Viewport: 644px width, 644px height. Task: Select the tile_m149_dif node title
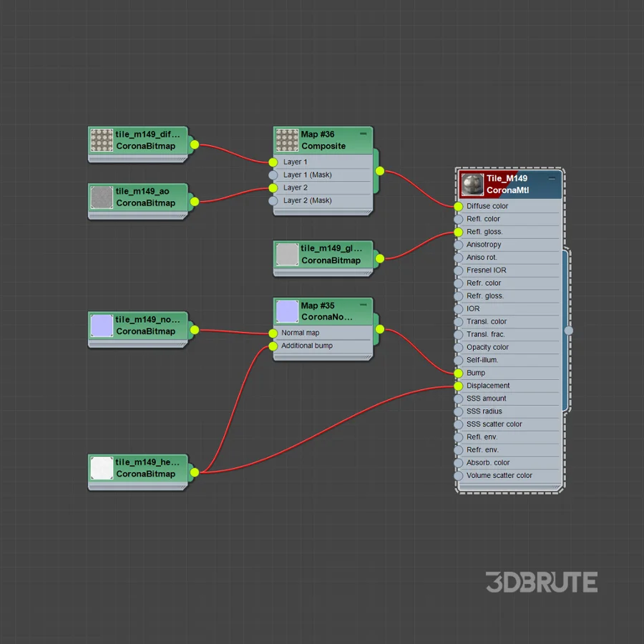[147, 135]
